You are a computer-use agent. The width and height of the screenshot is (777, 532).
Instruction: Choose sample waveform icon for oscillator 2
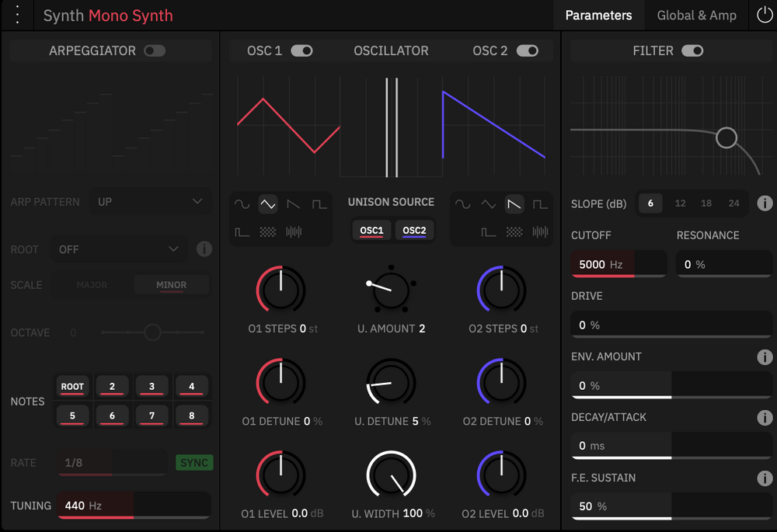tap(539, 231)
